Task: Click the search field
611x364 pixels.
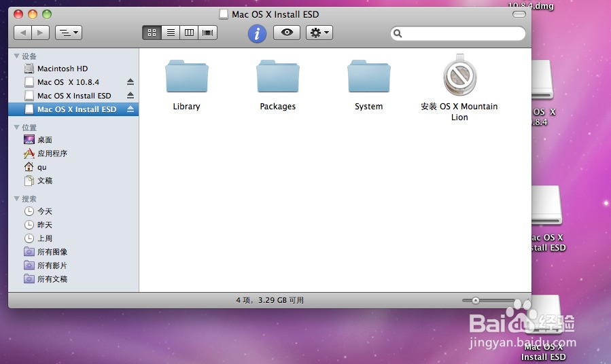Action: (458, 33)
